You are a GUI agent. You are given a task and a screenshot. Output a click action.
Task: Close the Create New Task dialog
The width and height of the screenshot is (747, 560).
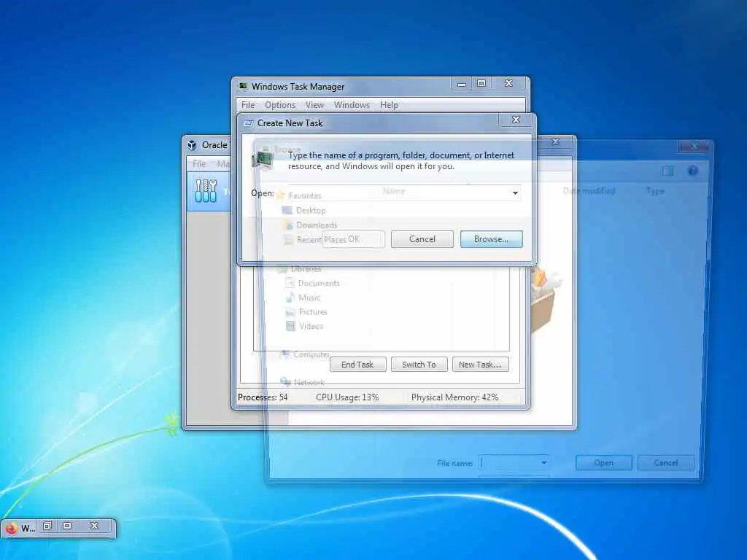point(516,120)
